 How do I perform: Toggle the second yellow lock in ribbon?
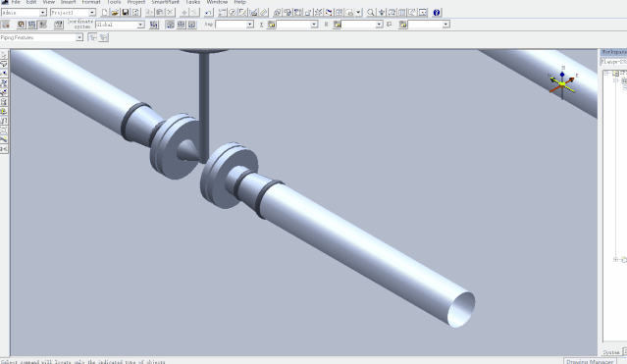pos(338,25)
